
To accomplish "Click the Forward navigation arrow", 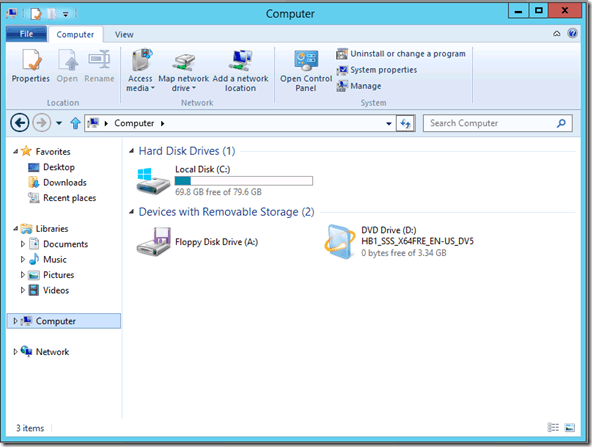I will coord(42,123).
